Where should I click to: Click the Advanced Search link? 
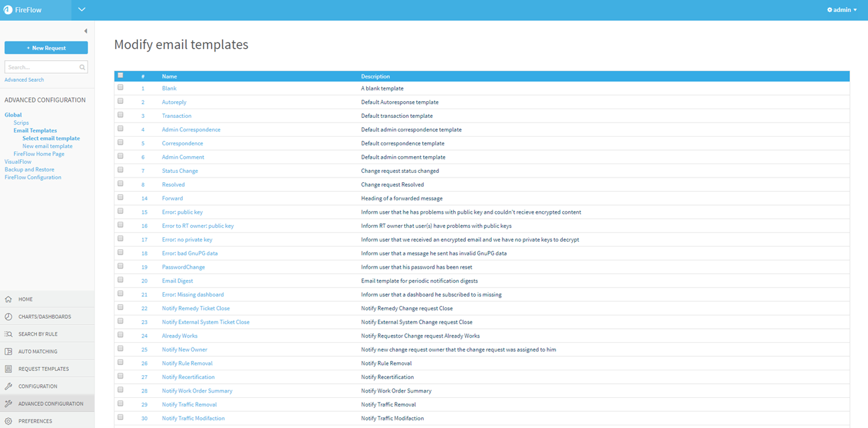tap(24, 80)
